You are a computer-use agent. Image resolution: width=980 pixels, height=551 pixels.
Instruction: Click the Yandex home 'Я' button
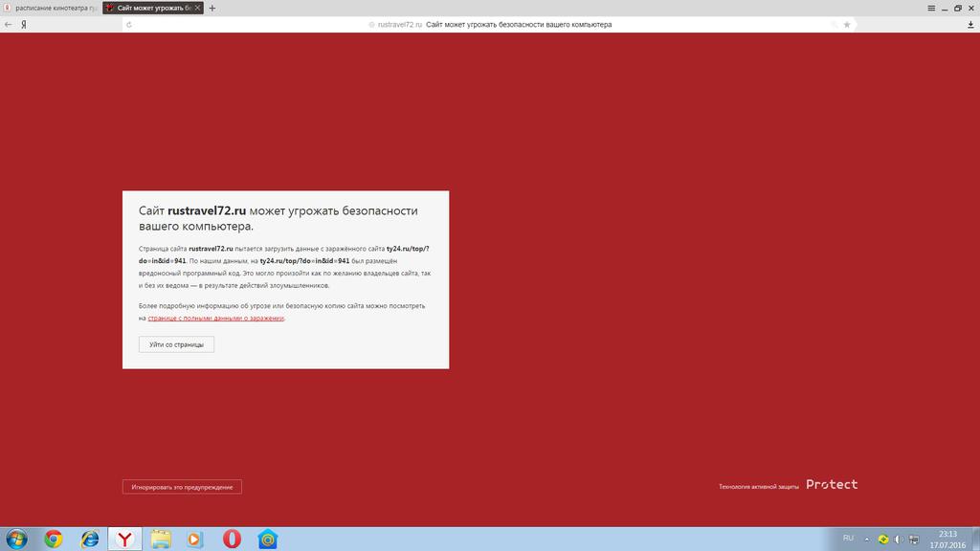click(x=23, y=25)
